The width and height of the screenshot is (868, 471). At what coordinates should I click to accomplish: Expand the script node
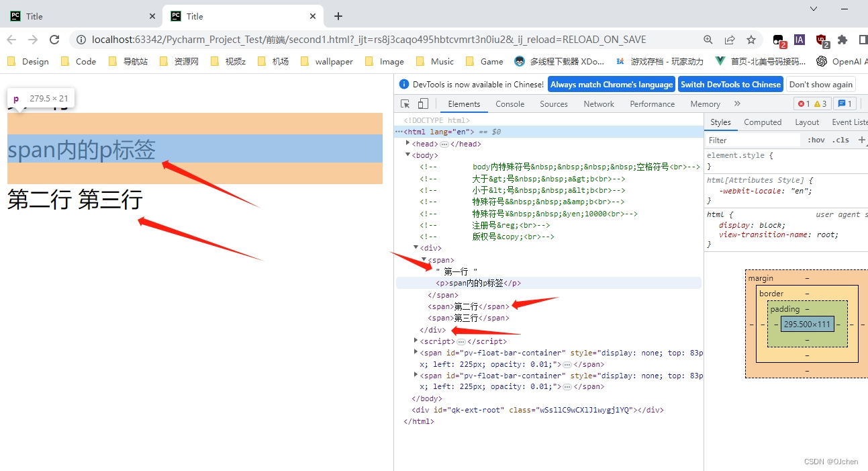tap(416, 341)
